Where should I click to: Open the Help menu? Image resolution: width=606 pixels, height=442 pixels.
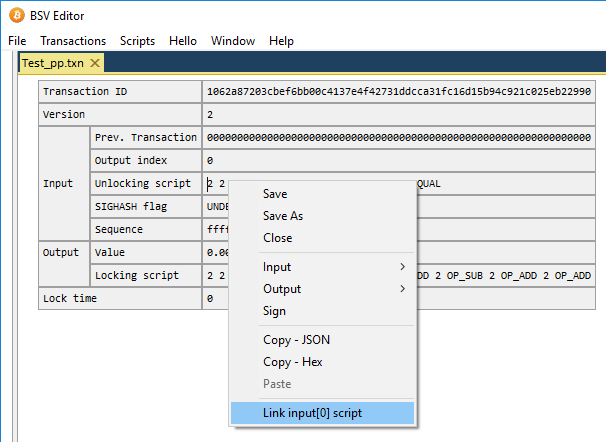pos(281,41)
